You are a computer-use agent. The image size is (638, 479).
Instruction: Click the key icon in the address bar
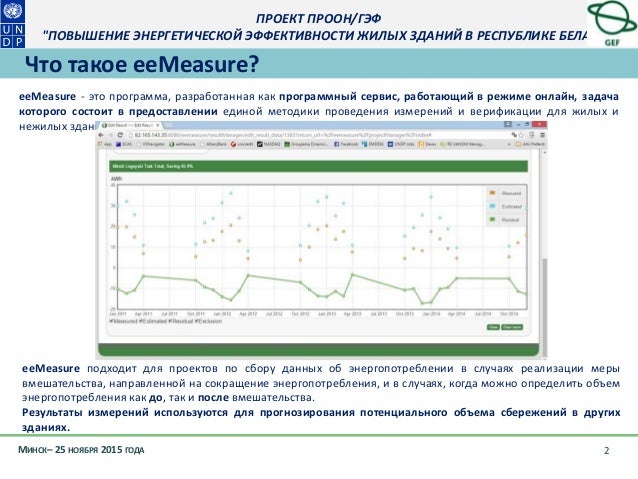pos(513,135)
